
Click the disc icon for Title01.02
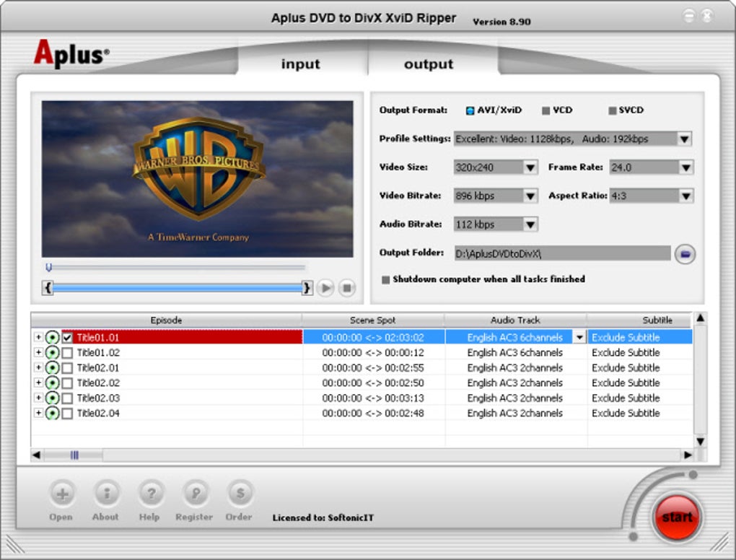tap(52, 352)
